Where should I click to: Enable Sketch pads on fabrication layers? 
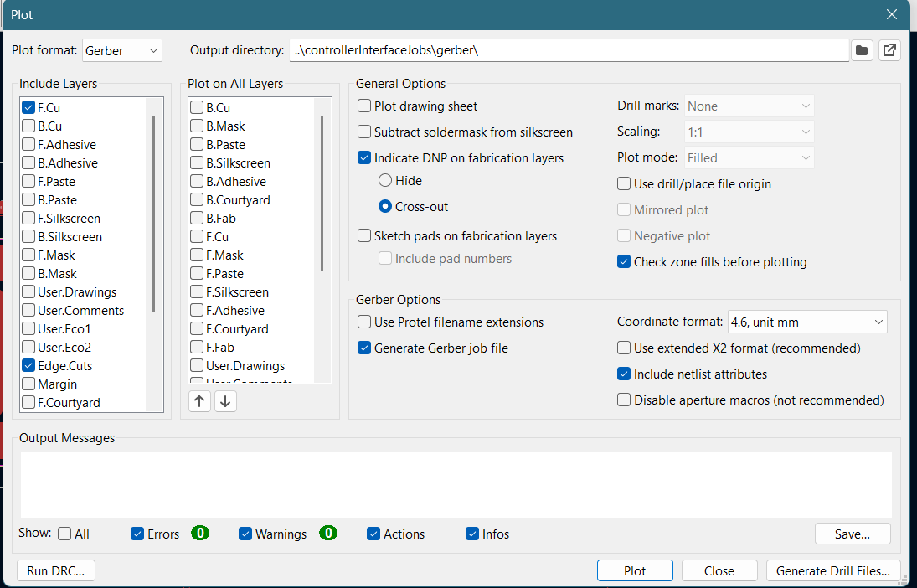[x=364, y=235]
